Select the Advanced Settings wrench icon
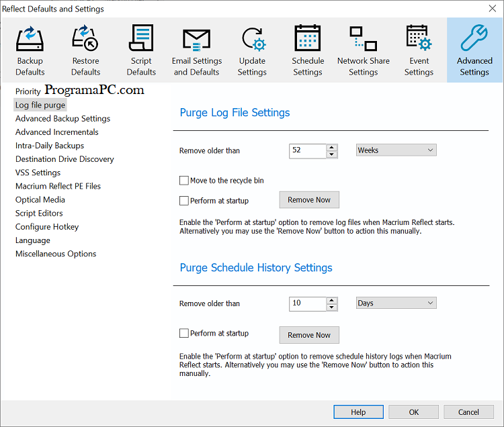The height and width of the screenshot is (427, 504). (x=474, y=38)
